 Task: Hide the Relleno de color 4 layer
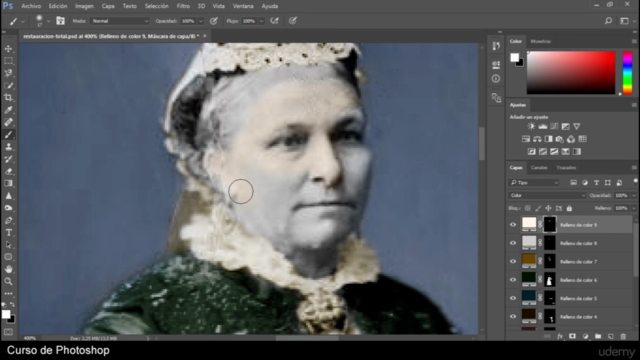(513, 316)
